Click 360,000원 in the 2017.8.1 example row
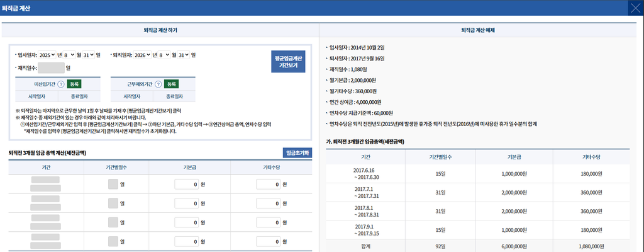The width and height of the screenshot is (644, 252). [591, 212]
